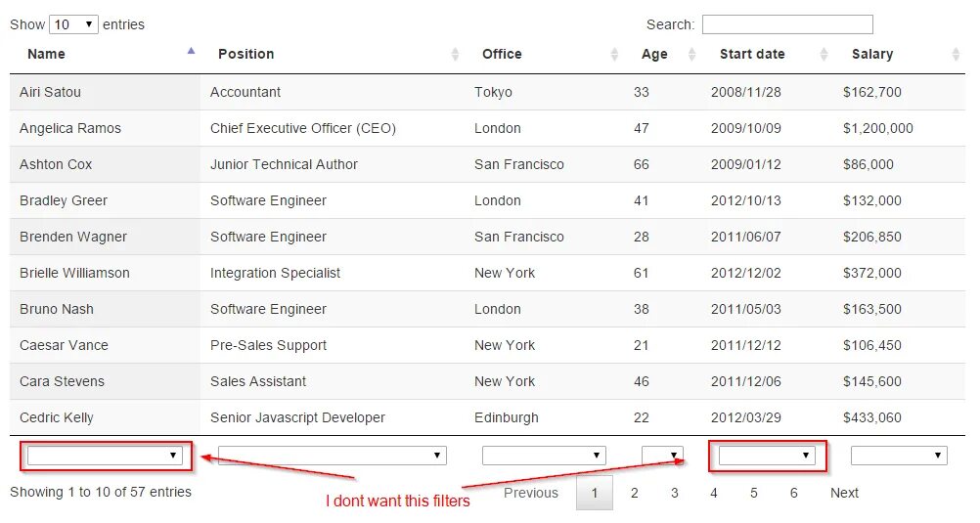Open the Name footer filter dropdown
Screen dimensions: 980x523
point(104,456)
